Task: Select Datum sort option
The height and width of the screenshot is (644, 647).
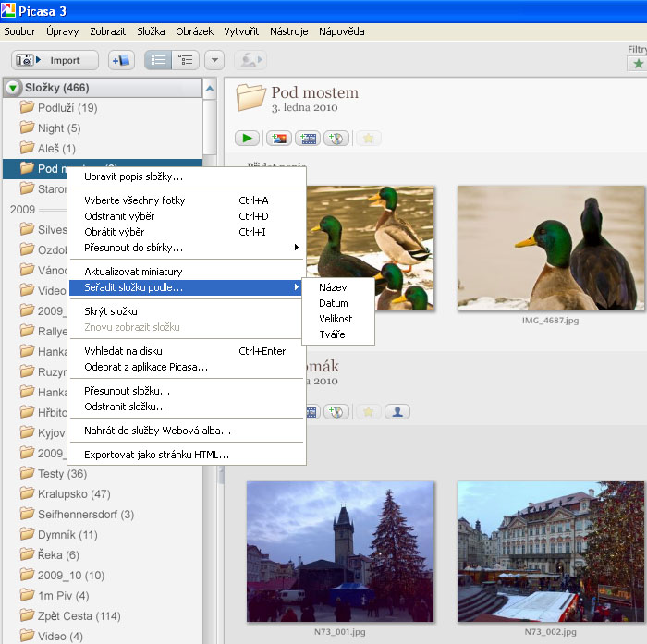Action: (334, 303)
